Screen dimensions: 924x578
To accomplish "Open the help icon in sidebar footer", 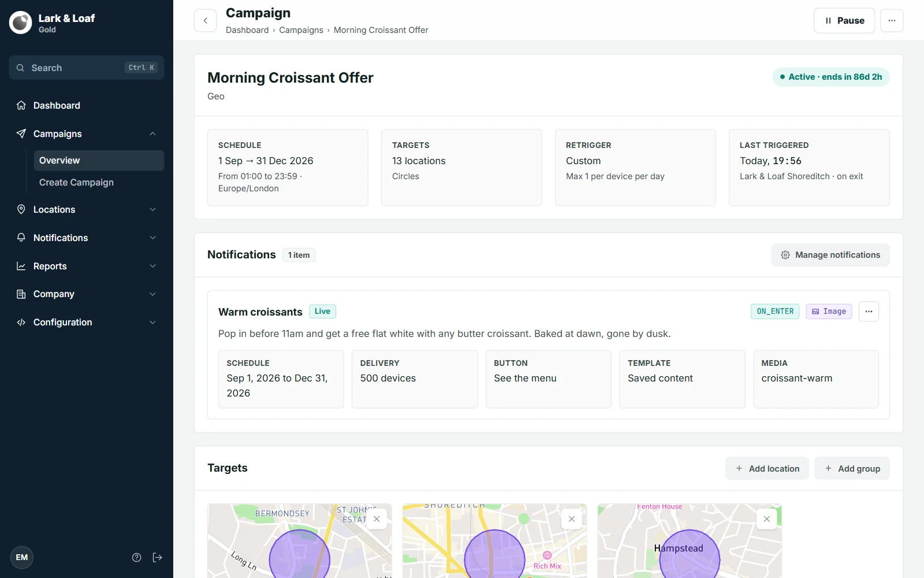I will [137, 558].
